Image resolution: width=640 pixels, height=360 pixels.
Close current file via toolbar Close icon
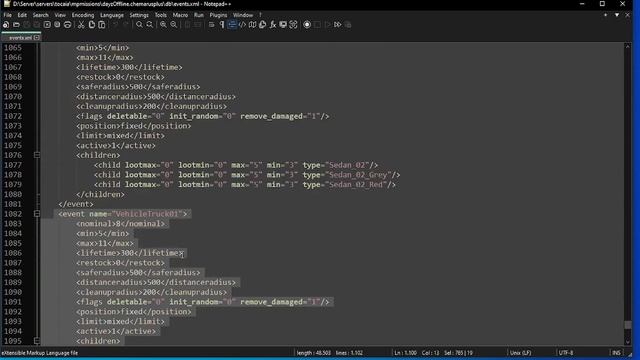pos(47,25)
